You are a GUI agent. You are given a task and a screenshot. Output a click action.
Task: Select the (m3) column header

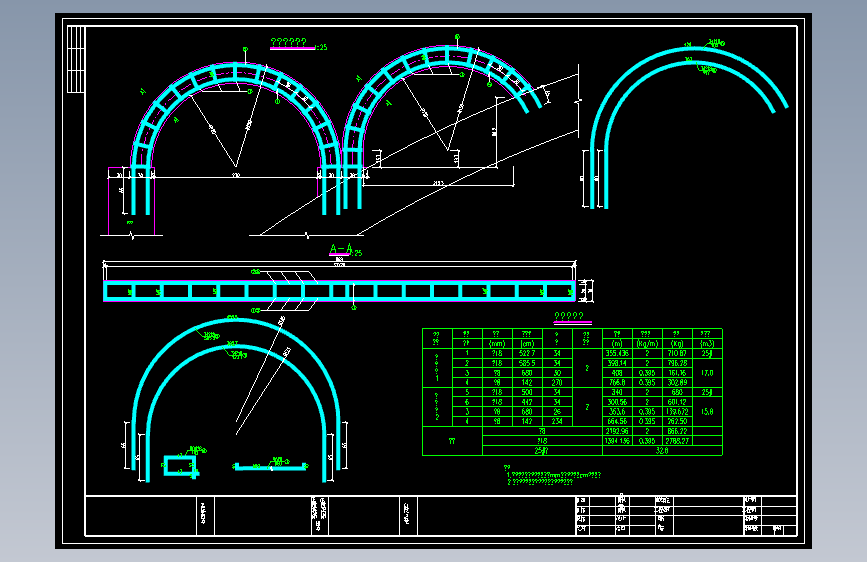[707, 344]
